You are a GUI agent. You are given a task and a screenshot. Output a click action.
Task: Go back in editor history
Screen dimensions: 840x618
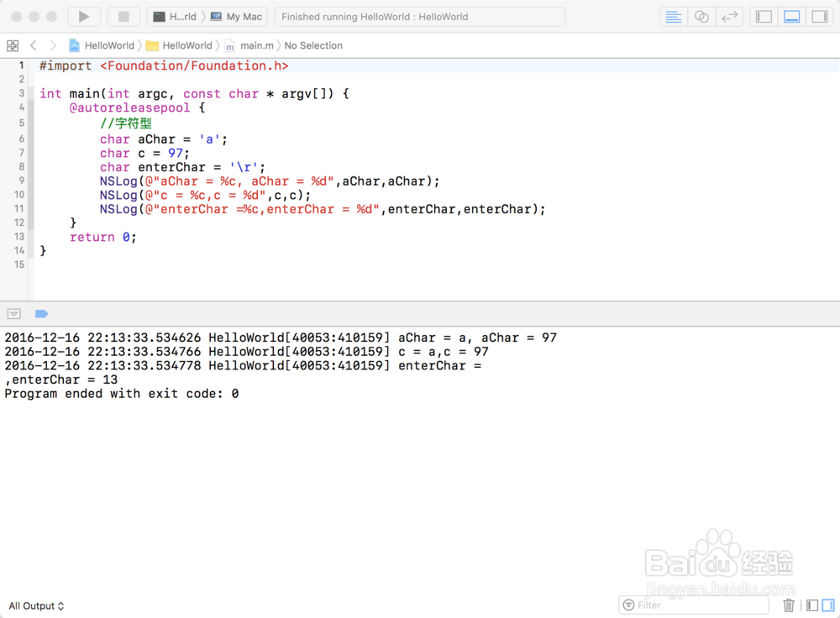34,45
